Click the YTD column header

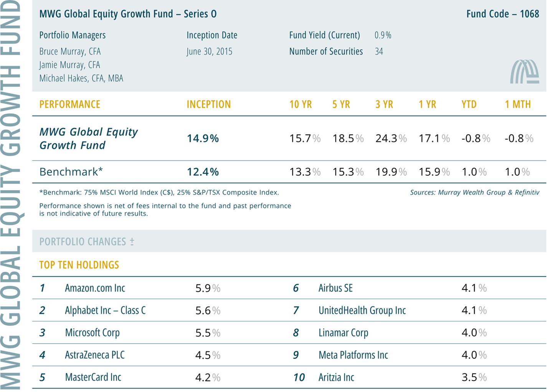(469, 104)
